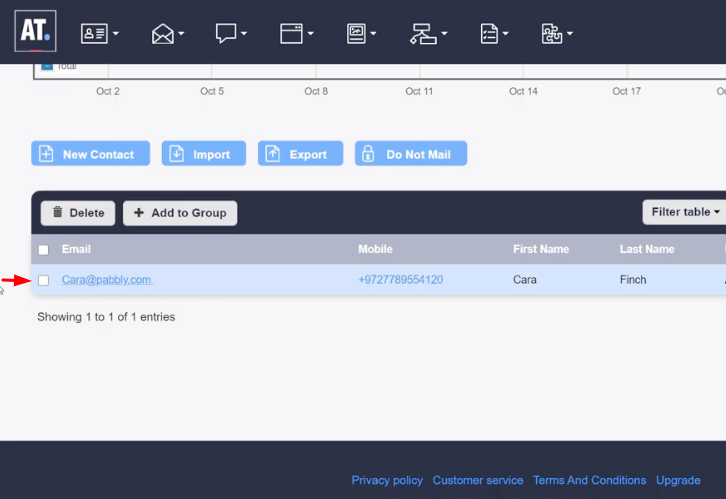The width and height of the screenshot is (726, 499).
Task: Sort by the Mobile column header
Action: pos(375,249)
